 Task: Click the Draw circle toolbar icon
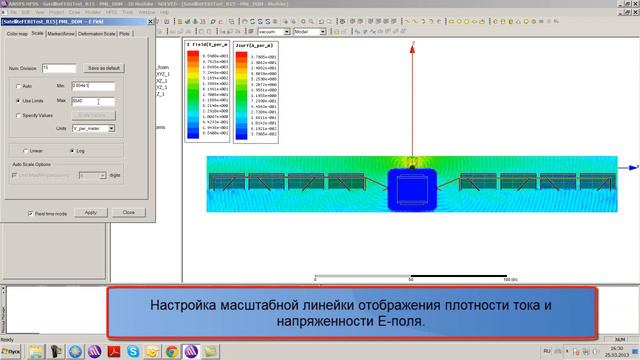click(x=459, y=21)
